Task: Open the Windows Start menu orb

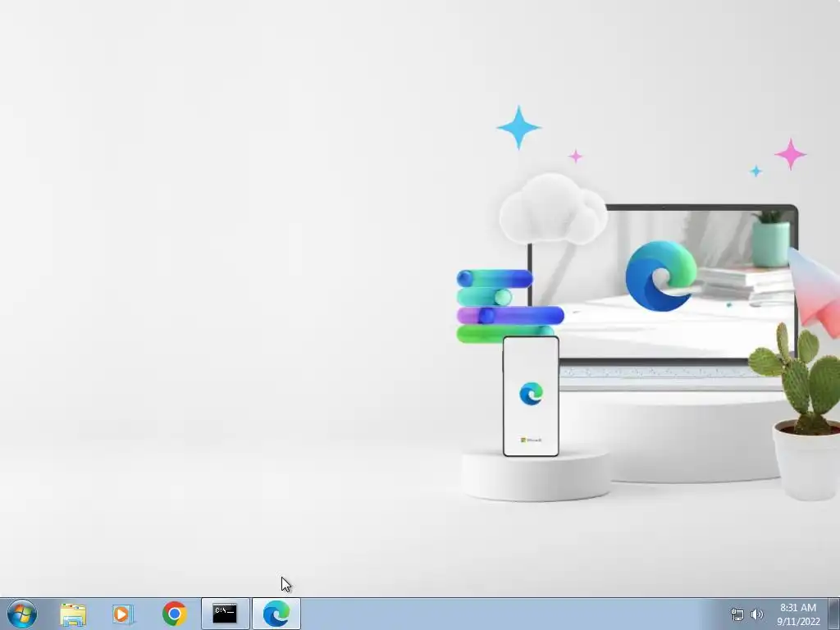Action: point(22,614)
